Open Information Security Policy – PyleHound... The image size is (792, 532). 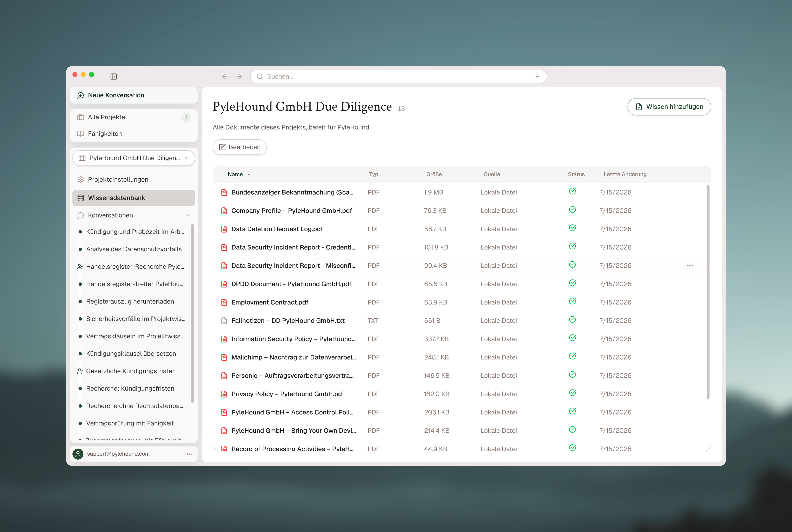point(293,339)
